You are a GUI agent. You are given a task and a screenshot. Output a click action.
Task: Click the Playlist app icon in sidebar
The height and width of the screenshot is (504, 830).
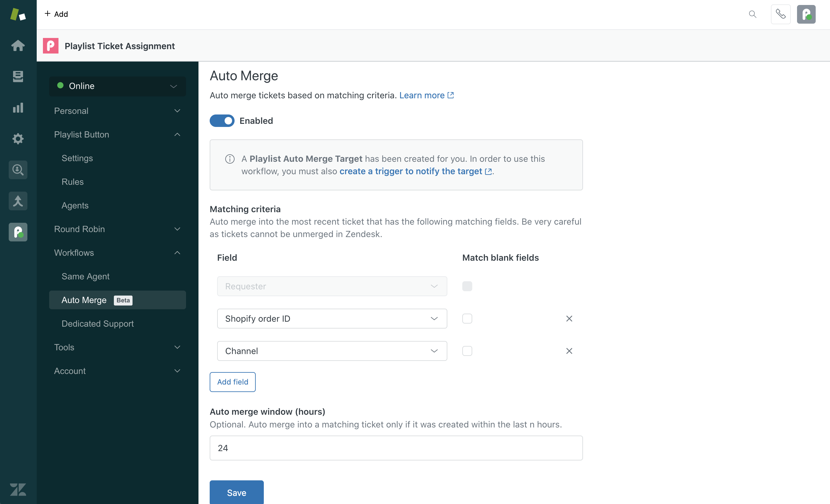click(x=17, y=232)
